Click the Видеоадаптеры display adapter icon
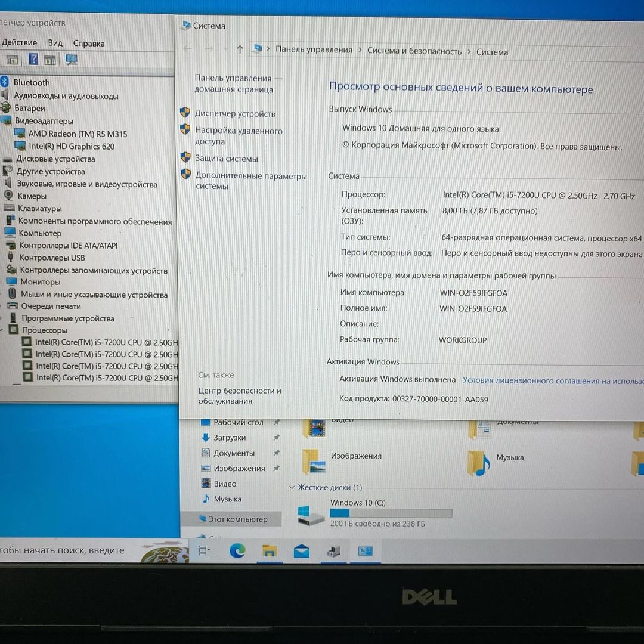This screenshot has width=644, height=644. pos(6,120)
